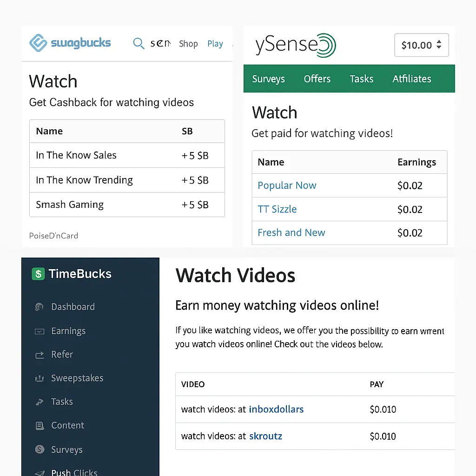The image size is (476, 476).
Task: Open the Fresh and New video link
Action: tap(291, 232)
